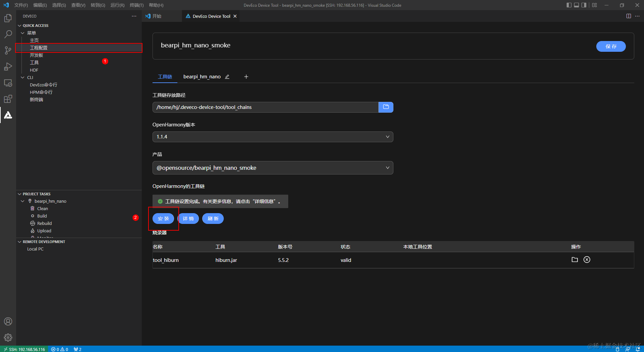This screenshot has width=644, height=352.
Task: Open the 终端(T) menu
Action: 136,5
